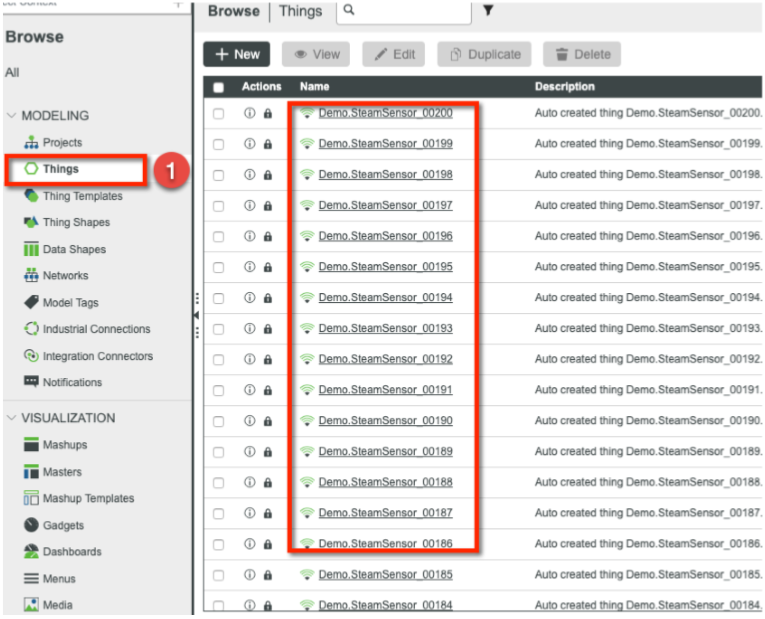Select All under Browse
This screenshot has width=765, height=619.
pos(12,73)
